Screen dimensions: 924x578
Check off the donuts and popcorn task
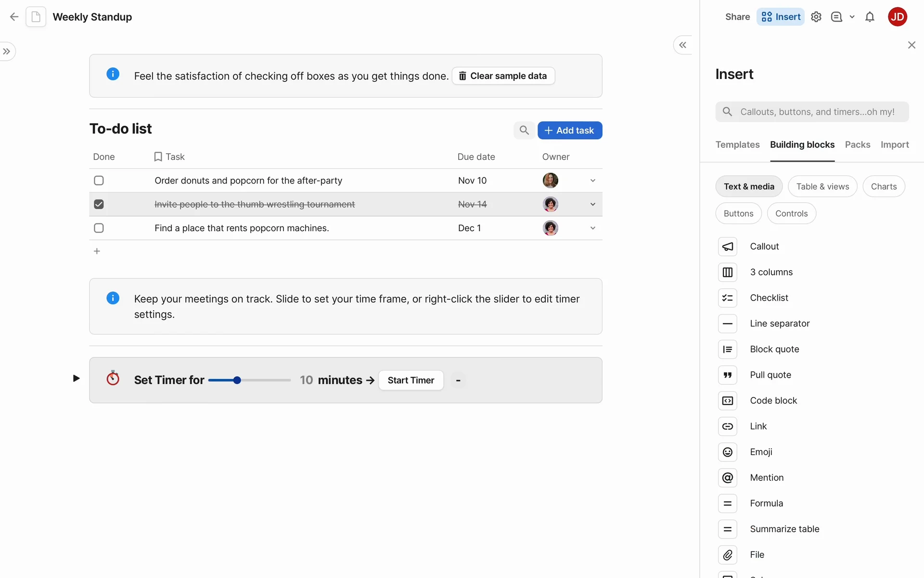(x=99, y=181)
